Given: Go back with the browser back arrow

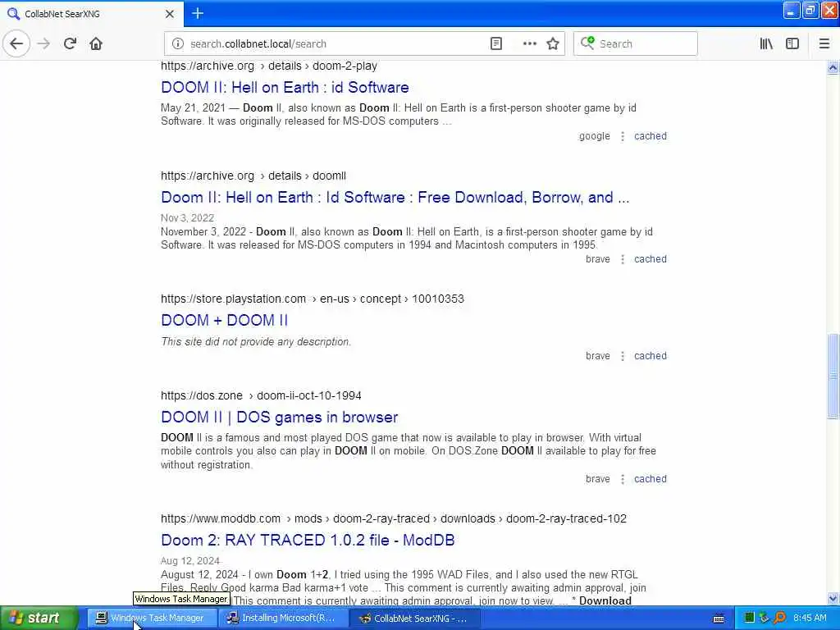Looking at the screenshot, I should [16, 43].
